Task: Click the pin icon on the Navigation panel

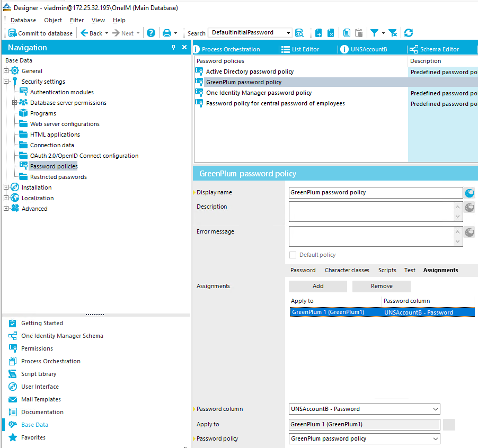Action: click(x=172, y=47)
